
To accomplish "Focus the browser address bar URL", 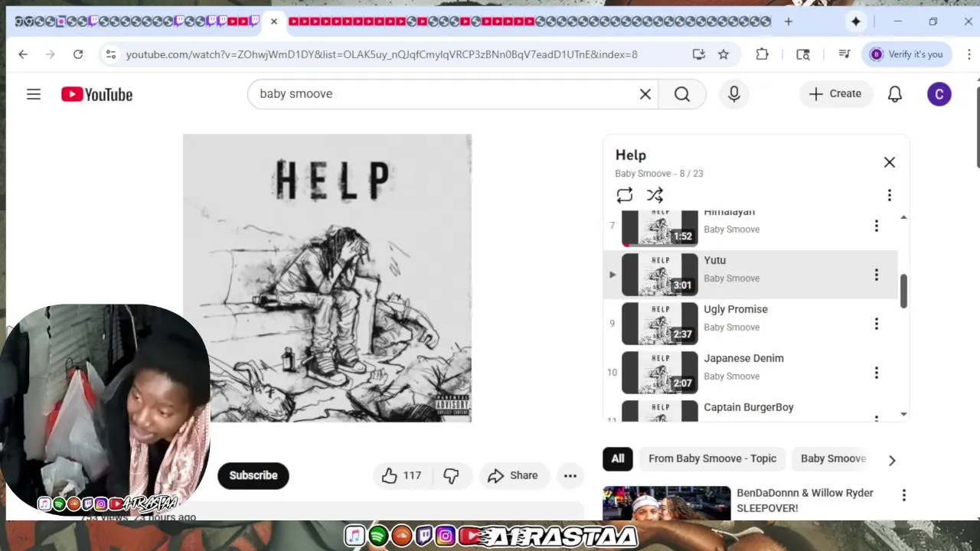I will pos(381,54).
